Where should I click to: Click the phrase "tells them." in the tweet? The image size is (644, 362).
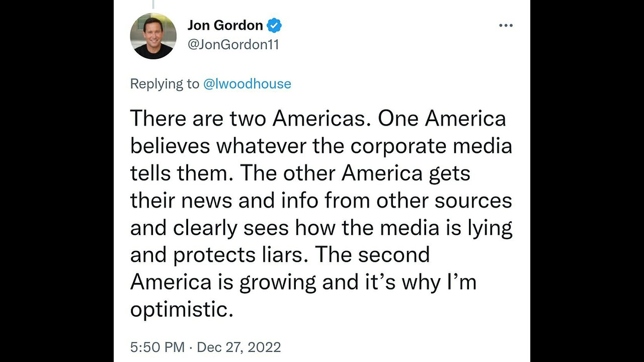pos(181,173)
